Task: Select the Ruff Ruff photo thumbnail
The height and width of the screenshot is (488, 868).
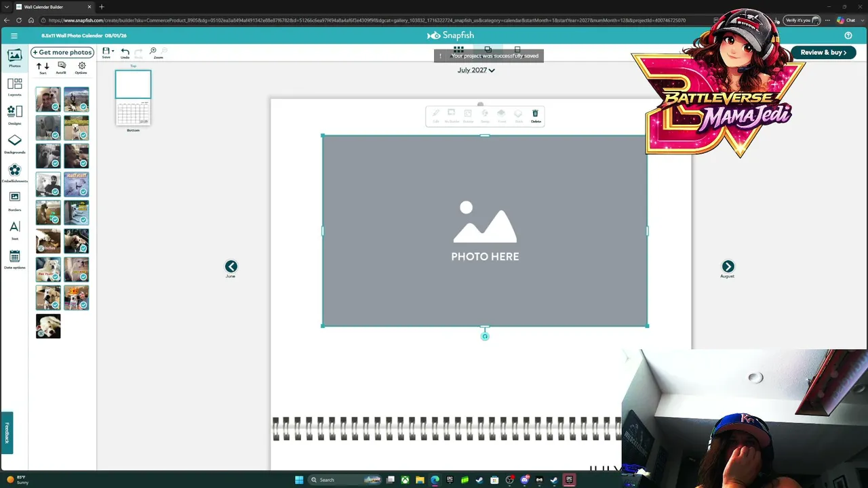Action: [x=76, y=184]
